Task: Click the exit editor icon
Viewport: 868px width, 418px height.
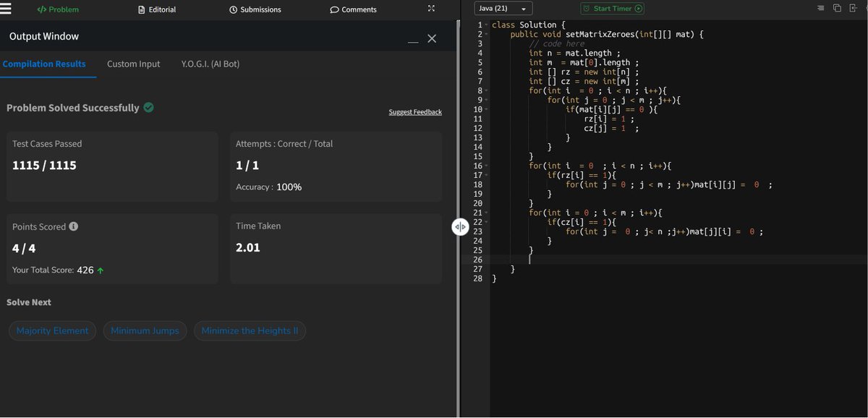Action: pyautogui.click(x=853, y=8)
